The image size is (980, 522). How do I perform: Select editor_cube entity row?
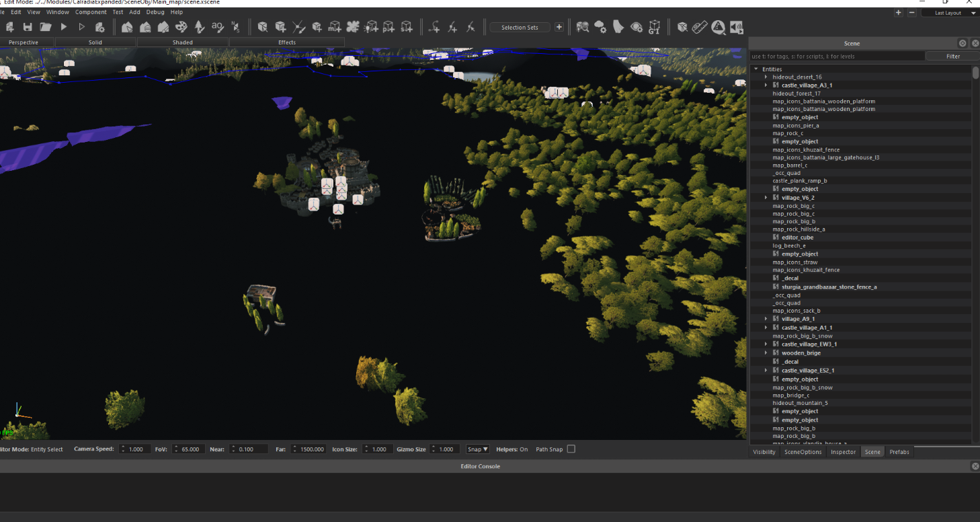[861, 237]
